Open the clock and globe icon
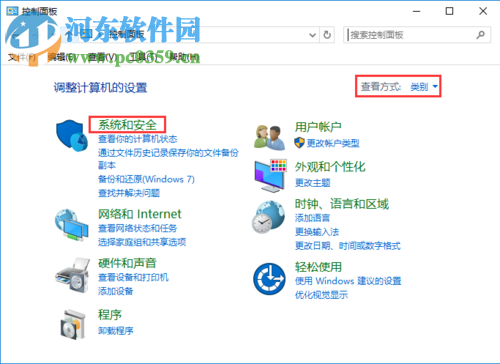 pos(268,217)
